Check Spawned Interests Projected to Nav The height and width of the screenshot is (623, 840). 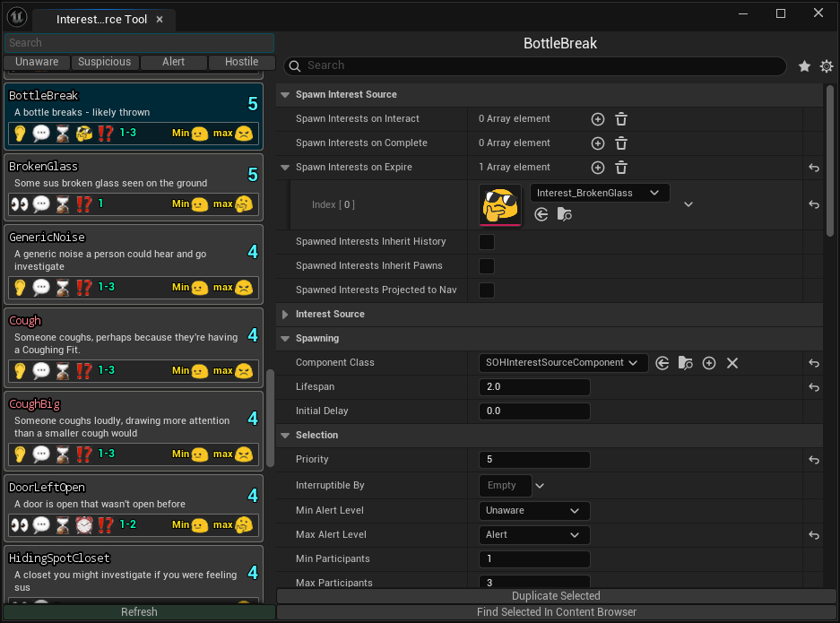pos(487,290)
